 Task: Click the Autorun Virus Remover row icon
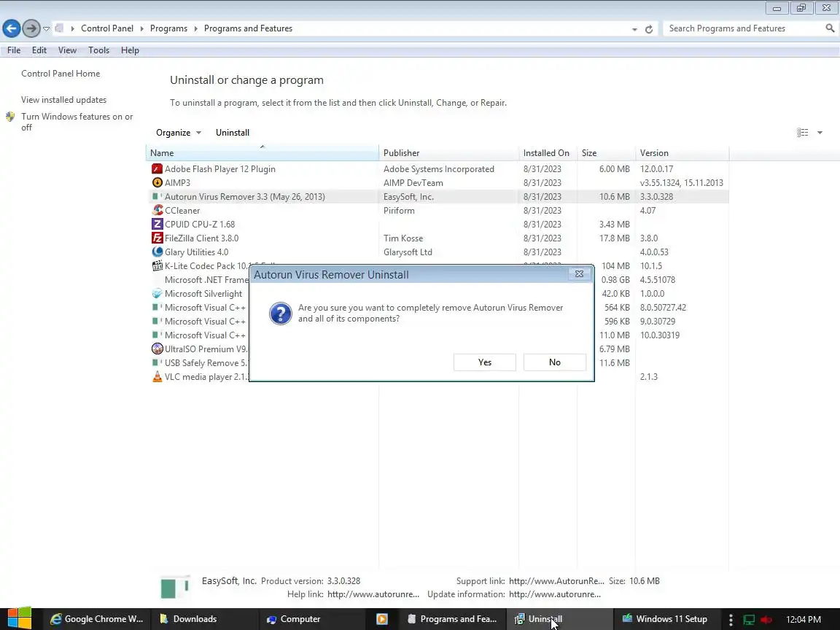coord(157,197)
